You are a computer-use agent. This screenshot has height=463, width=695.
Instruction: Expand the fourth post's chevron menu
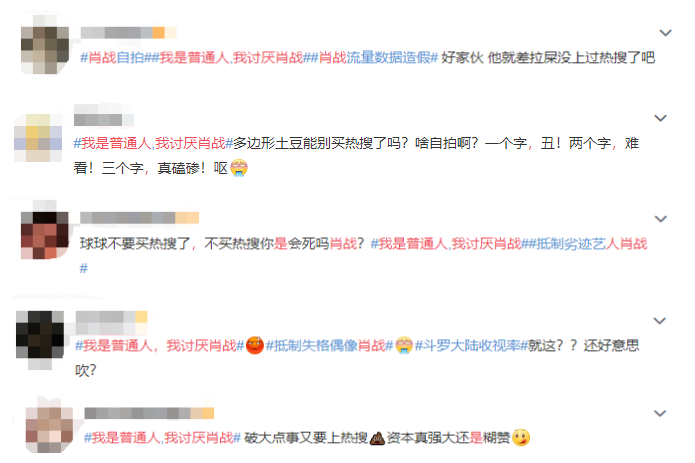tap(660, 321)
